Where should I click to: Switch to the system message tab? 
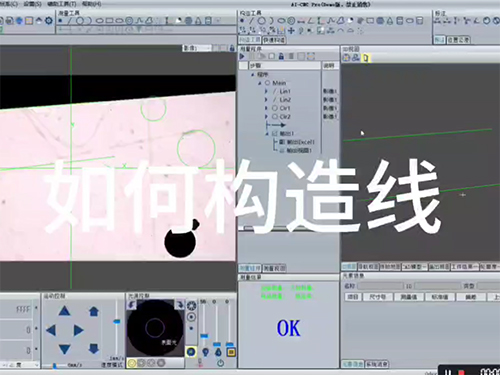pyautogui.click(x=377, y=364)
